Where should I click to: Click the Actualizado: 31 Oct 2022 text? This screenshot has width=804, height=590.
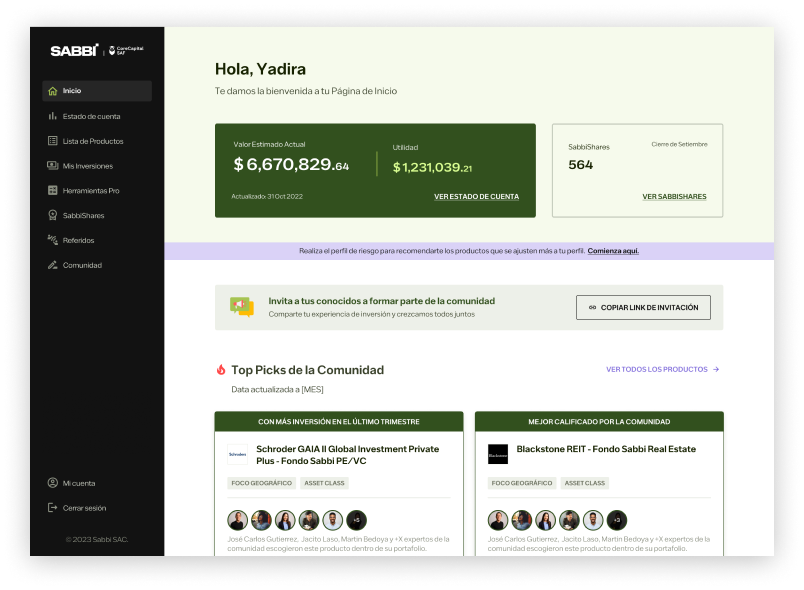267,196
